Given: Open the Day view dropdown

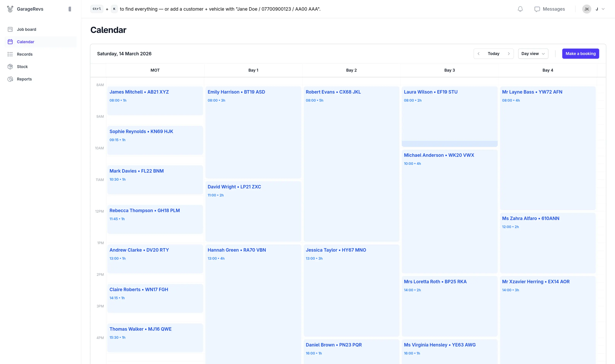Looking at the screenshot, I should (x=533, y=54).
